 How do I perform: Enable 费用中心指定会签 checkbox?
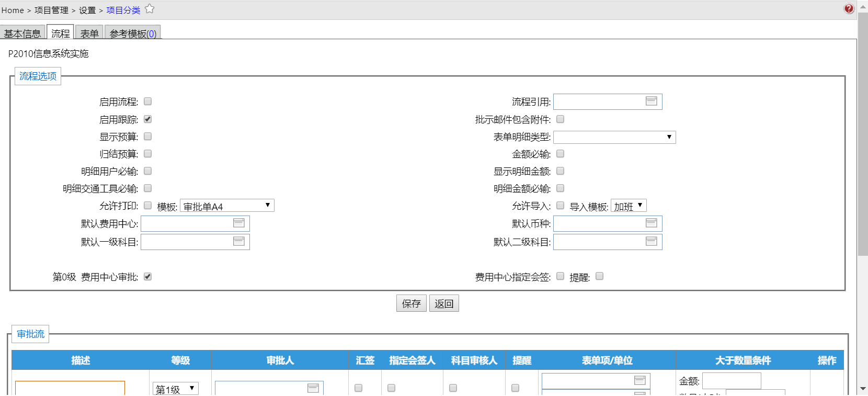pyautogui.click(x=561, y=276)
